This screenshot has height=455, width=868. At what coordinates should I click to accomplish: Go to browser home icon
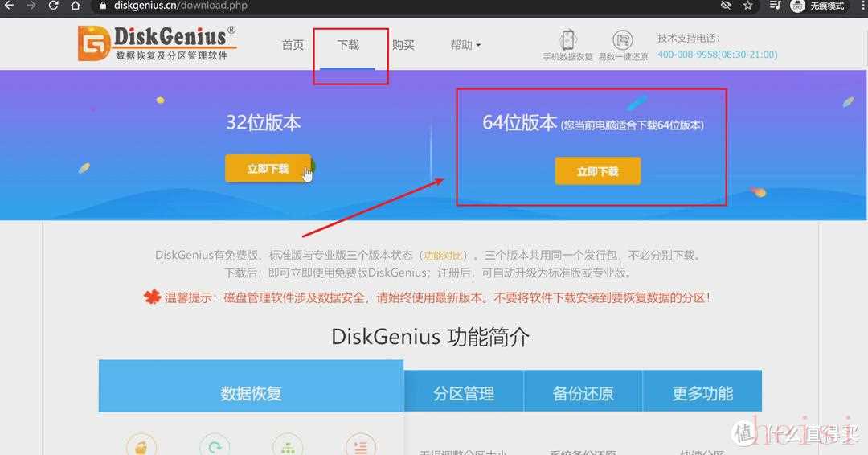76,6
